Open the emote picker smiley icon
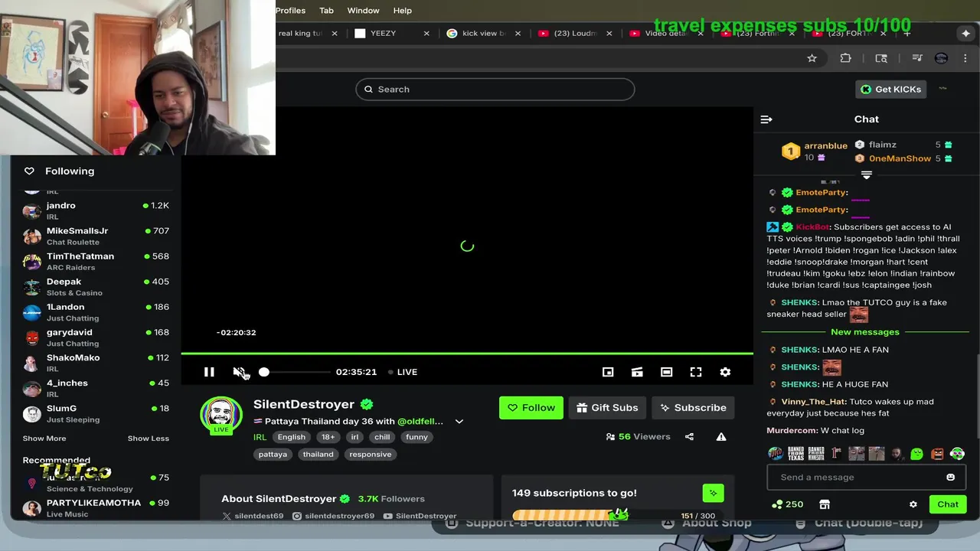The image size is (980, 551). pyautogui.click(x=950, y=478)
